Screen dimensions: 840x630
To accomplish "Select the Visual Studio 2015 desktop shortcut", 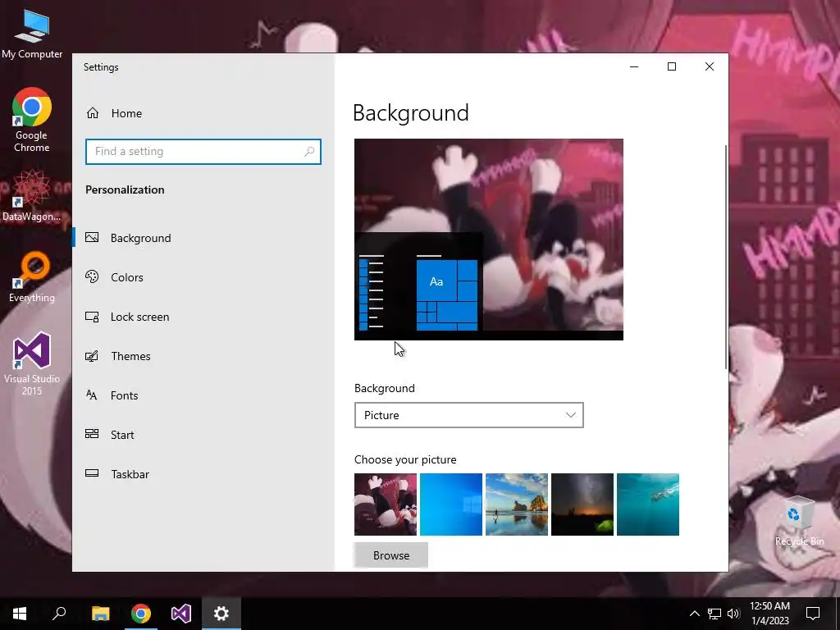I will [x=32, y=364].
